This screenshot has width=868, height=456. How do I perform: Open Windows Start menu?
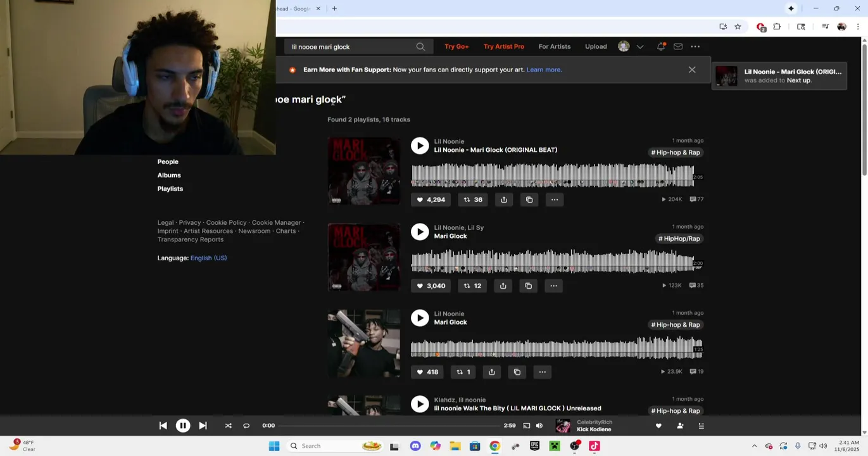(x=274, y=446)
